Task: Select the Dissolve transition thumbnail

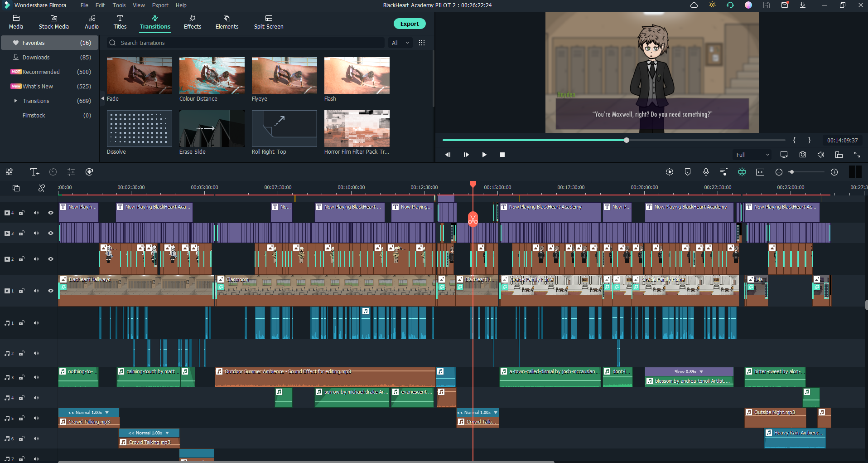Action: coord(140,128)
